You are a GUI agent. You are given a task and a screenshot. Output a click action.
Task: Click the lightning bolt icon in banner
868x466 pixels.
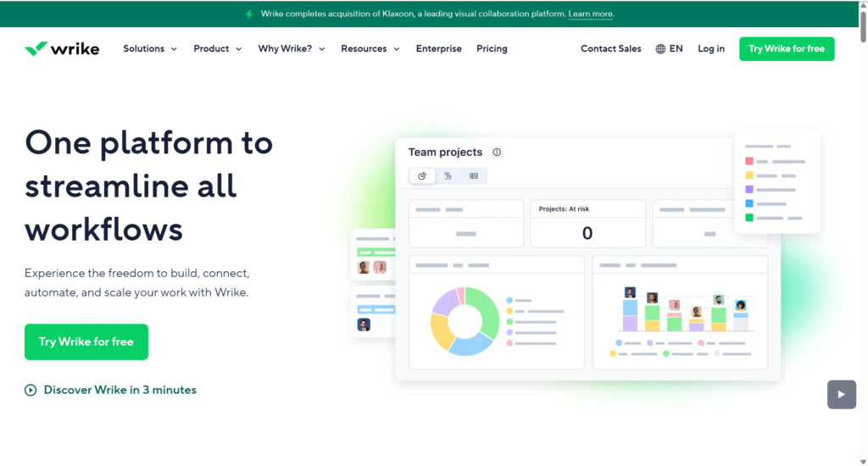pos(248,14)
